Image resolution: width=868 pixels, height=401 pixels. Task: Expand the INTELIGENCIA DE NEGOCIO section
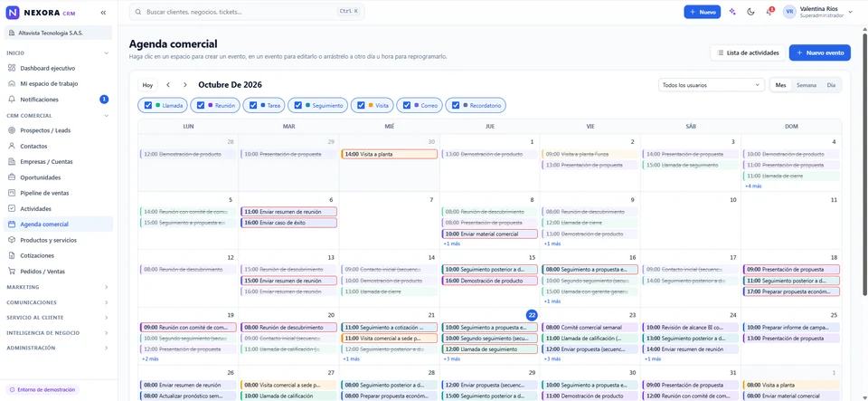click(107, 333)
